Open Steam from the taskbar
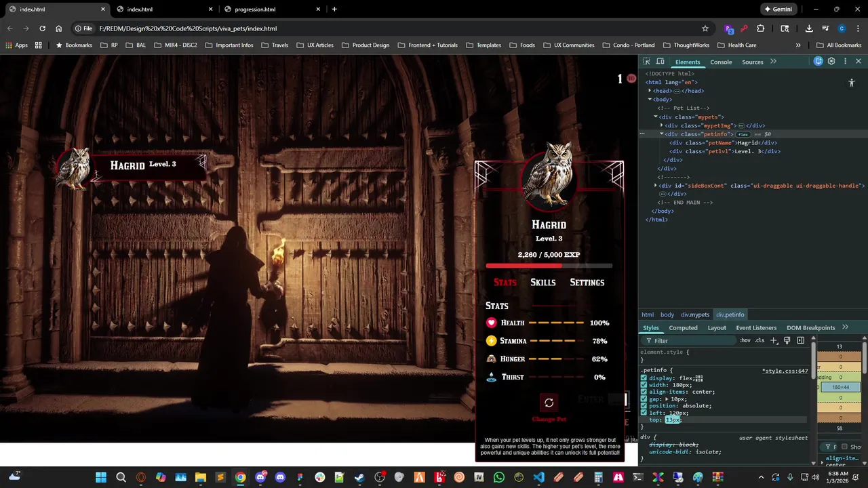The image size is (868, 488). click(x=359, y=477)
